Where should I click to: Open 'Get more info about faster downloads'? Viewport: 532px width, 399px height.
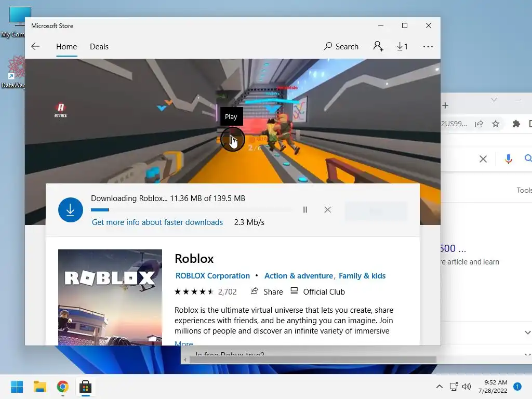pos(157,222)
